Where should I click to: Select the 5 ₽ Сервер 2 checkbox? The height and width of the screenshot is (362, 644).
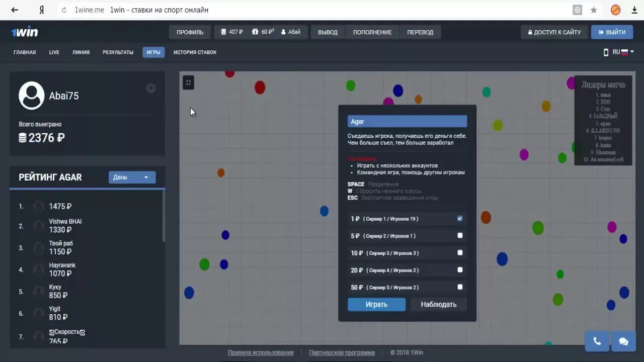click(x=460, y=235)
